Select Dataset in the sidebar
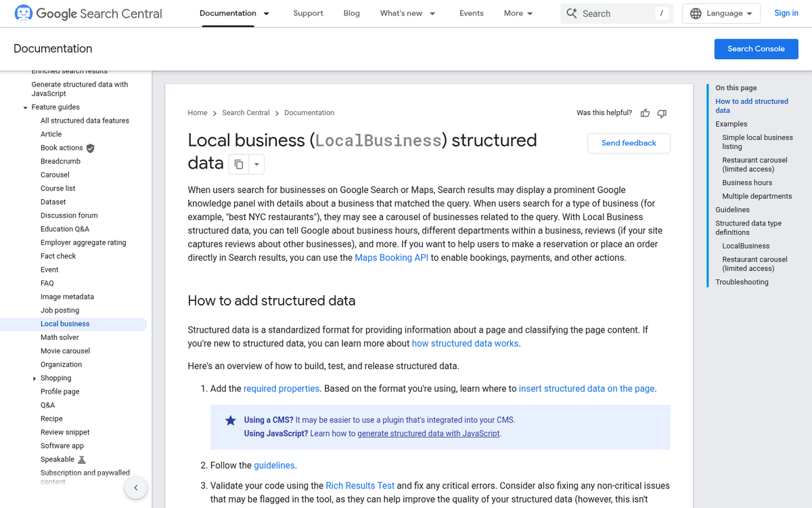The image size is (812, 508). point(53,202)
